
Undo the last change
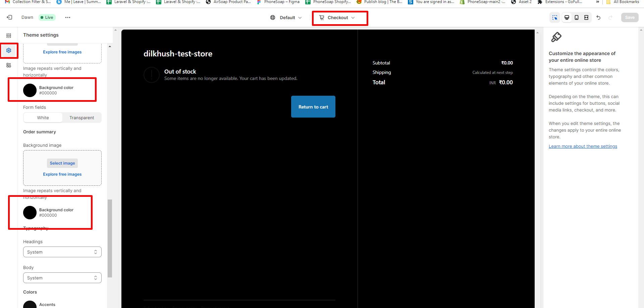[598, 17]
